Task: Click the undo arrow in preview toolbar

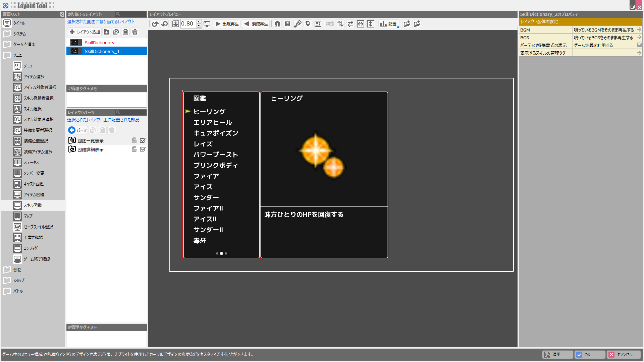Action: click(155, 24)
